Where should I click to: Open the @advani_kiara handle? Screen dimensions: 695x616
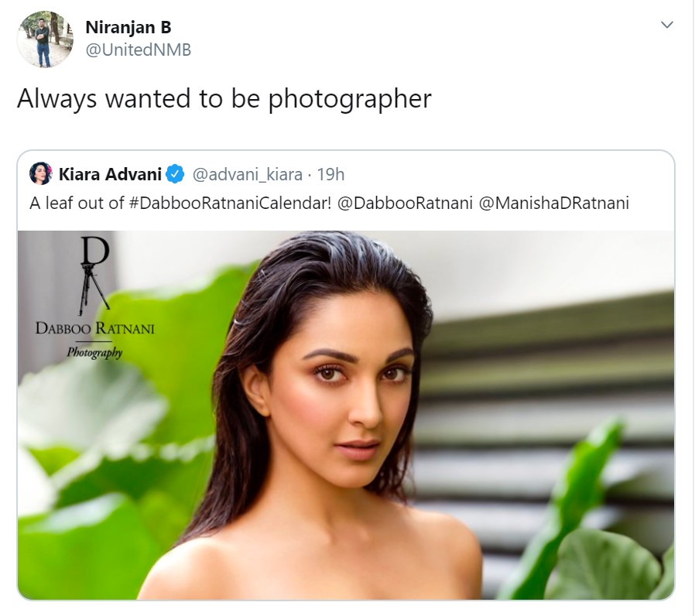[248, 175]
